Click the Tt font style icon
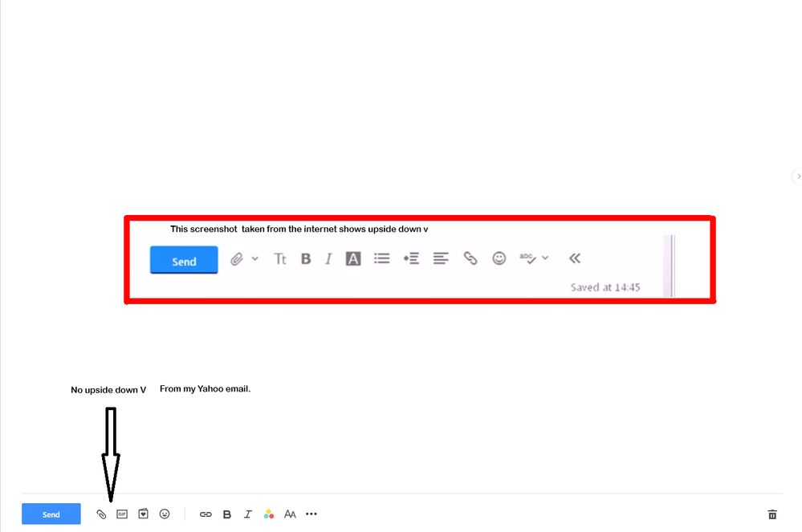Screen dimensions: 802x532 pyautogui.click(x=280, y=258)
